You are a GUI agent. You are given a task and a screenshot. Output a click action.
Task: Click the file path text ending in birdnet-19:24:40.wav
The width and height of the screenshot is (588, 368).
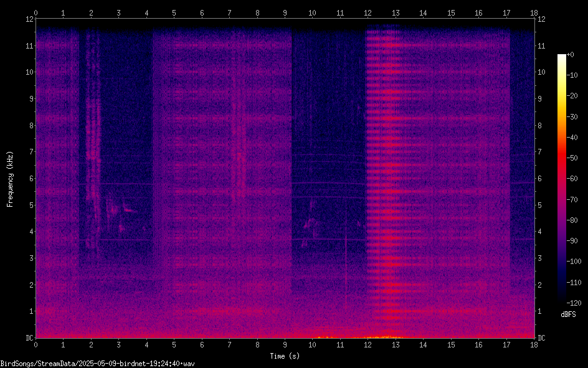point(98,364)
